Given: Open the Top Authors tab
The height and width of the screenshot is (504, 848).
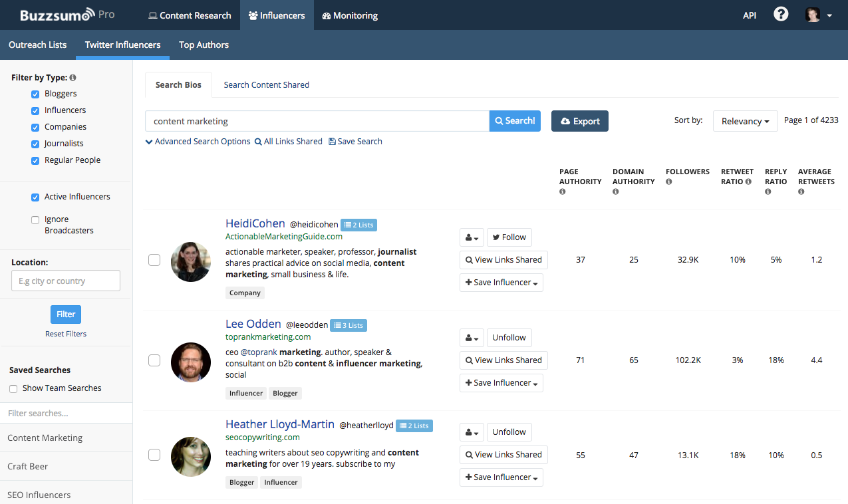Looking at the screenshot, I should coord(204,45).
